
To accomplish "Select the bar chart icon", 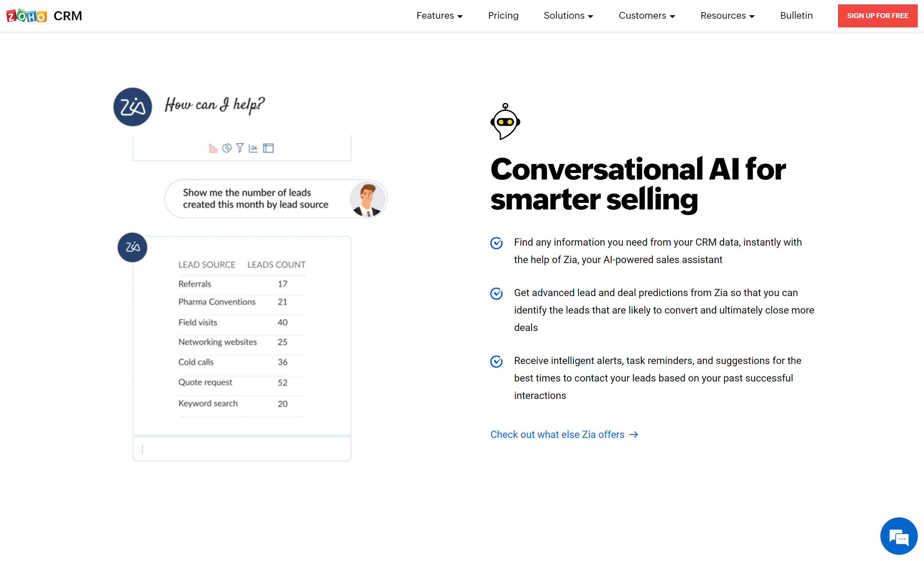I will tap(213, 148).
